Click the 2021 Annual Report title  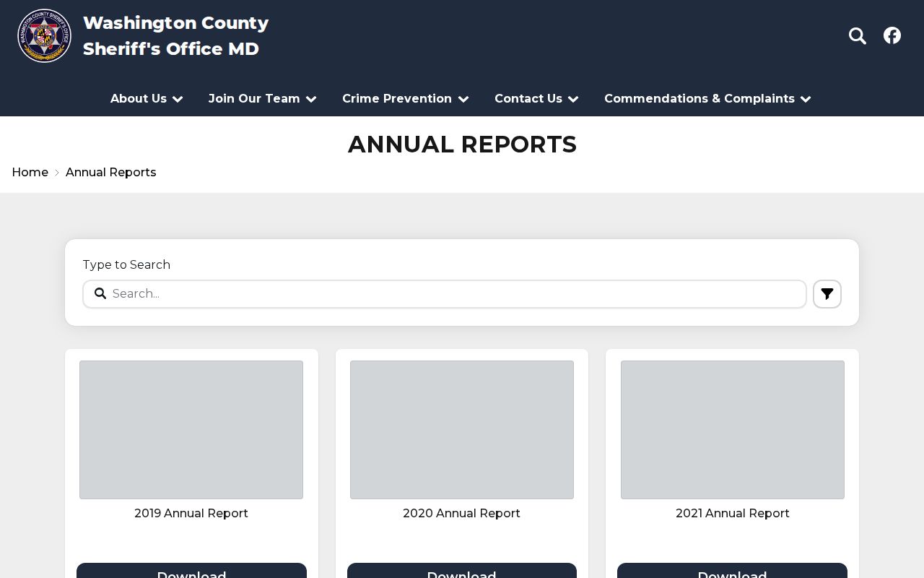point(733,514)
